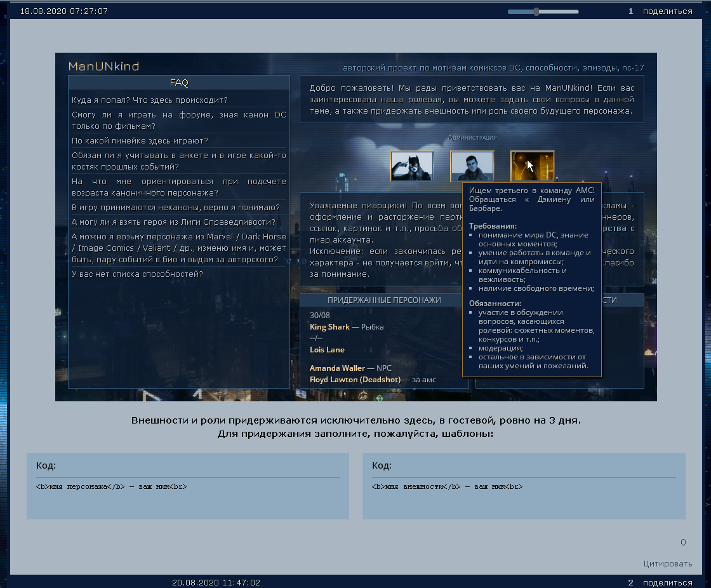Open 'У вас нет списка способностей?' FAQ entry

(x=137, y=274)
